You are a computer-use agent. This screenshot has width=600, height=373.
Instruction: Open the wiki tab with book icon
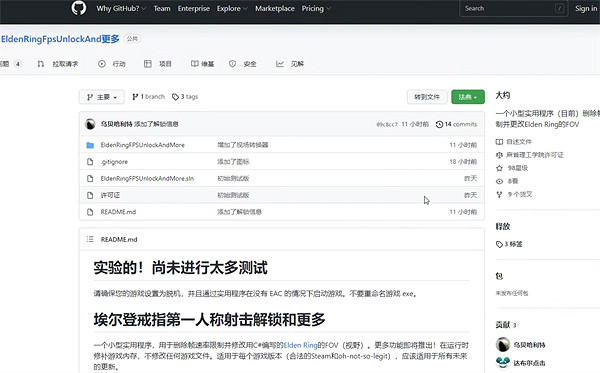[203, 64]
